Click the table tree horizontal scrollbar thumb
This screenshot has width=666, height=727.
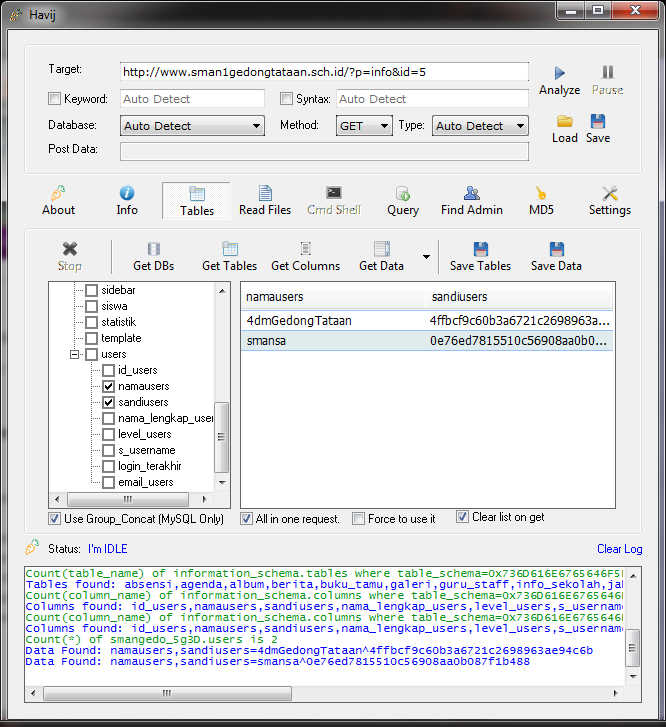pos(128,499)
